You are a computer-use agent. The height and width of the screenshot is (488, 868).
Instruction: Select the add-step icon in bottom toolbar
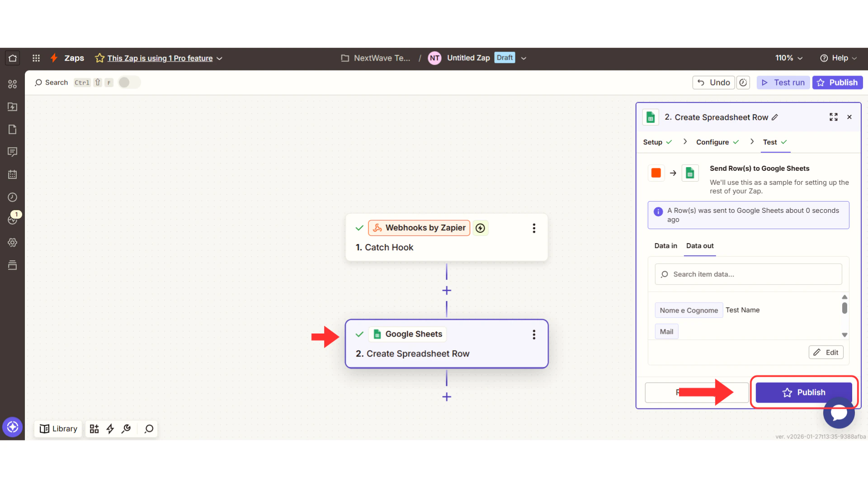(94, 428)
